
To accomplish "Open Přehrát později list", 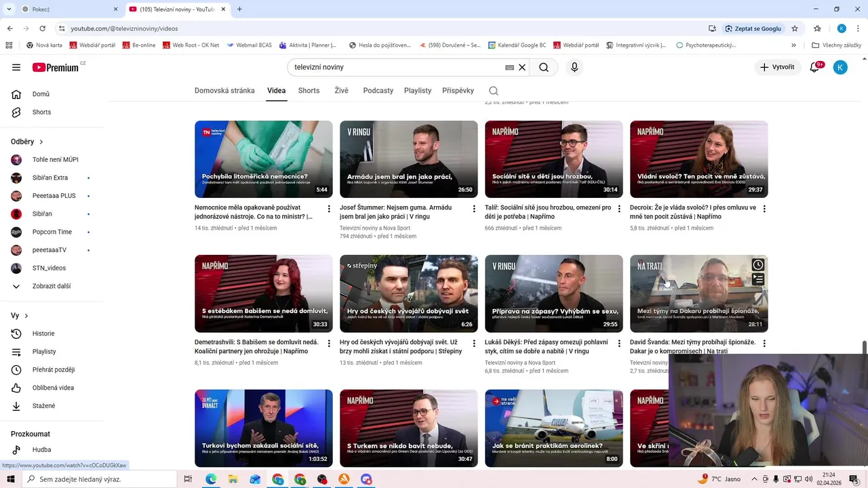I will point(53,369).
